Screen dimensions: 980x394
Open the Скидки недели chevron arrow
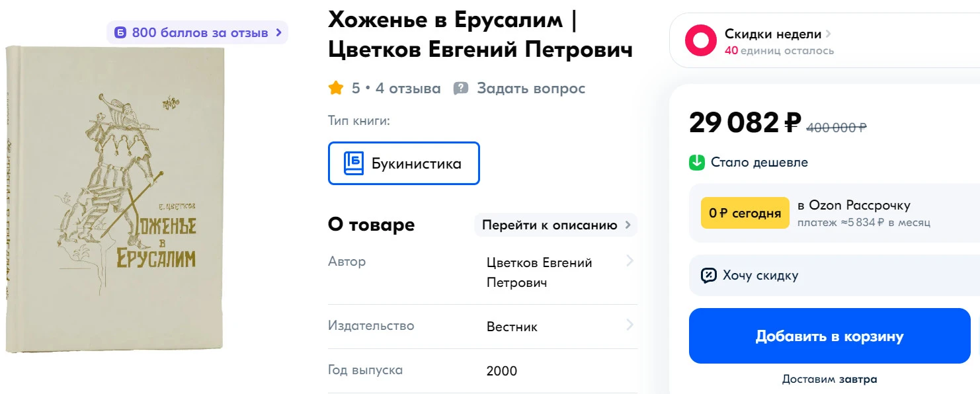tap(828, 34)
